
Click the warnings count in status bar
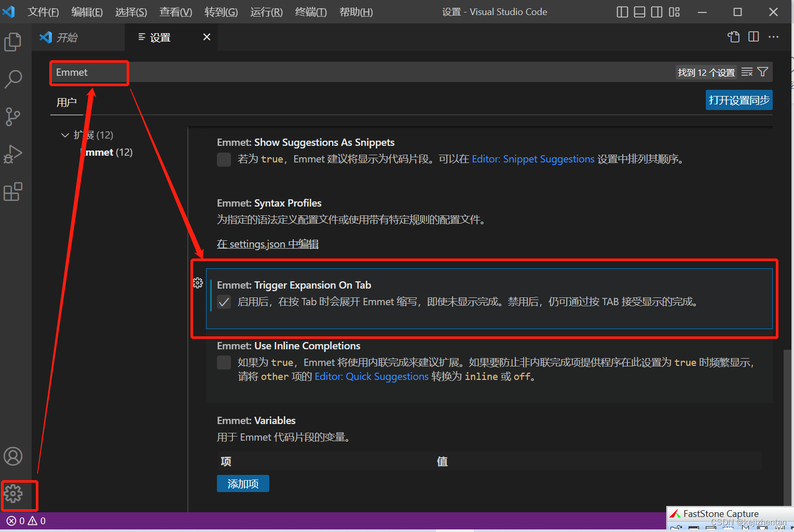pos(37,521)
